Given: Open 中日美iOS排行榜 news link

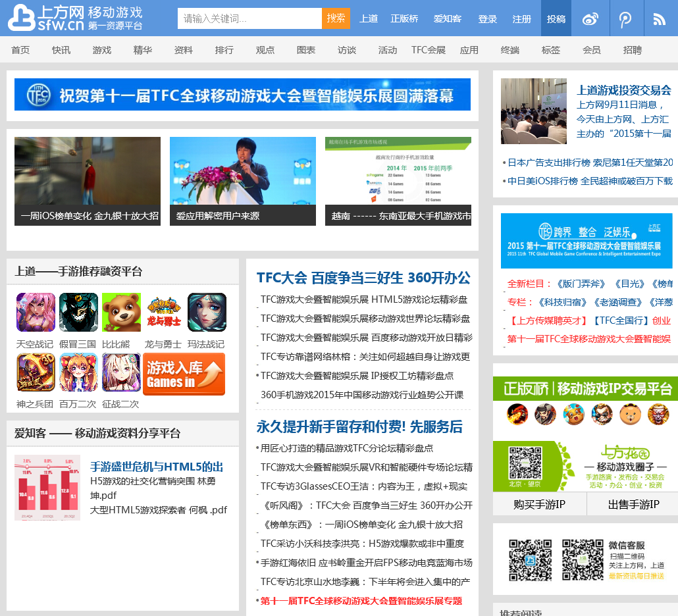Looking at the screenshot, I should (x=590, y=181).
